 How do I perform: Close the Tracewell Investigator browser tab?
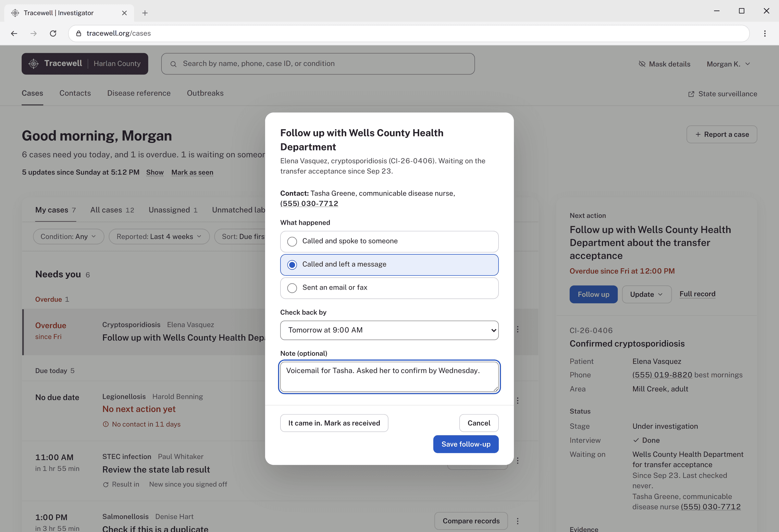coord(124,13)
